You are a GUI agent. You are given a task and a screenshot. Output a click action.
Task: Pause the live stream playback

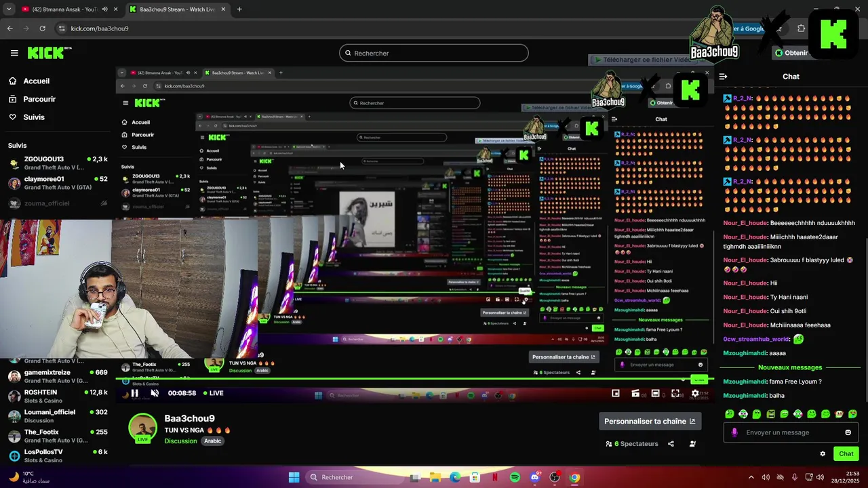point(135,393)
